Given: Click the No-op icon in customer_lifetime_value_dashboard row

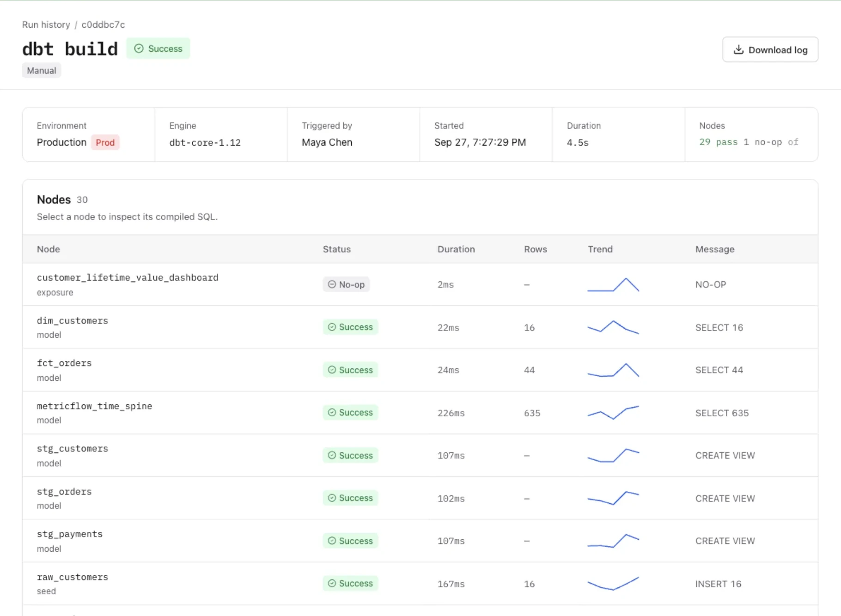Looking at the screenshot, I should point(332,284).
